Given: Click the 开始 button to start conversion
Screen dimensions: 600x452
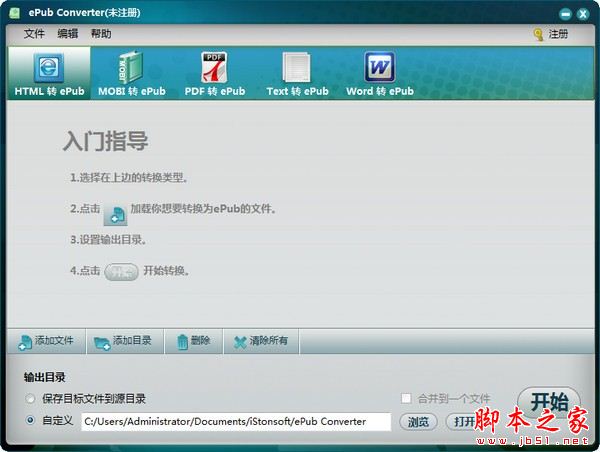Looking at the screenshot, I should (x=549, y=402).
